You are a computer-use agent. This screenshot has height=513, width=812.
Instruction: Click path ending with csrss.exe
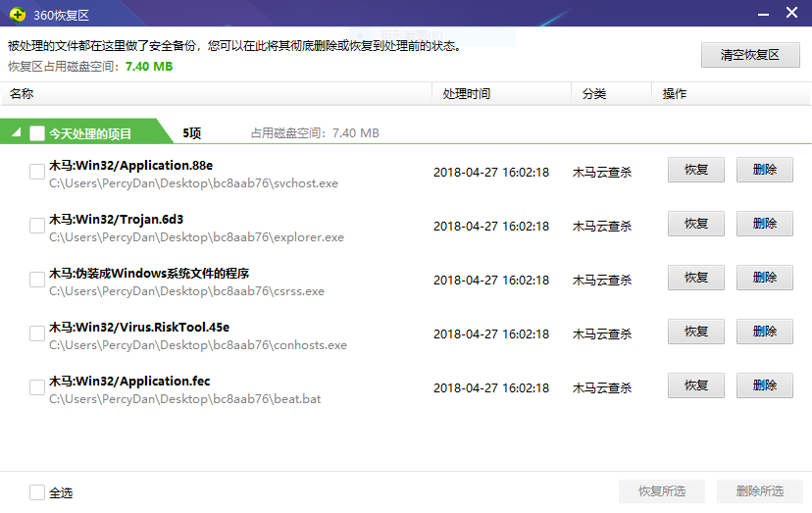[x=187, y=291]
